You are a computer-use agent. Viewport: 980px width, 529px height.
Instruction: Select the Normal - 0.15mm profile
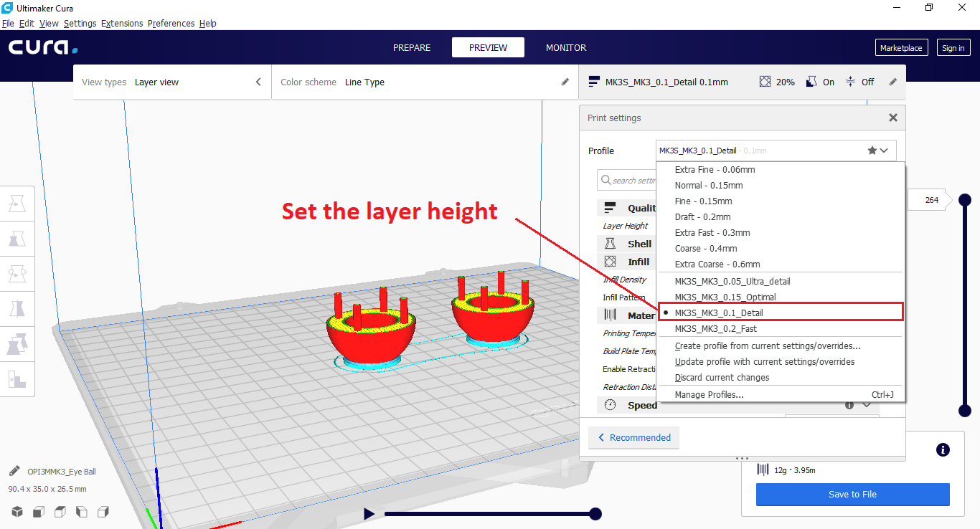781,186
